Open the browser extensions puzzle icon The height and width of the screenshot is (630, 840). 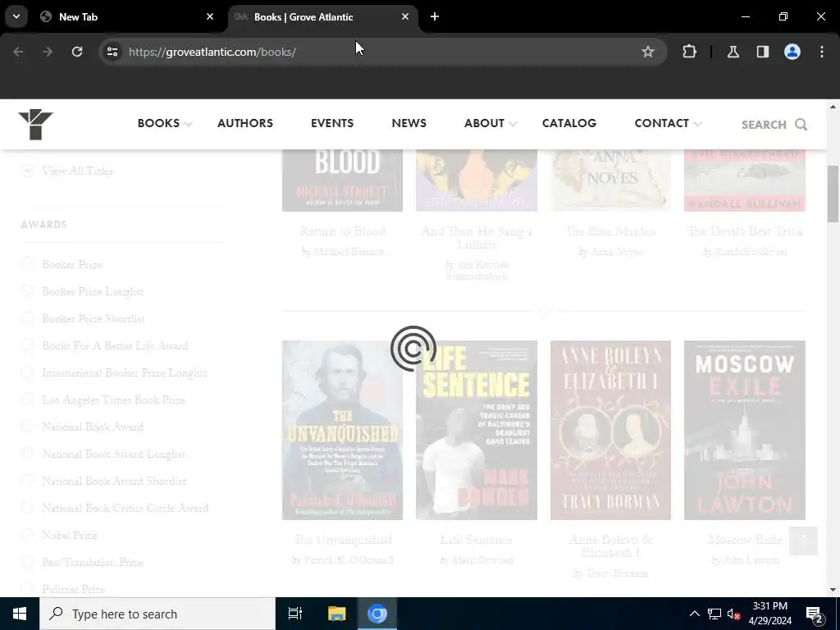pos(689,52)
